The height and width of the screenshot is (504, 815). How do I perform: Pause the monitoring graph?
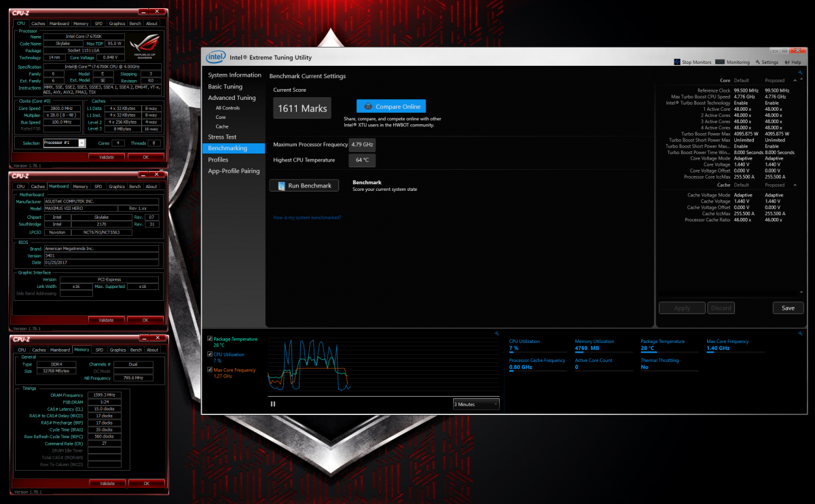pos(273,403)
